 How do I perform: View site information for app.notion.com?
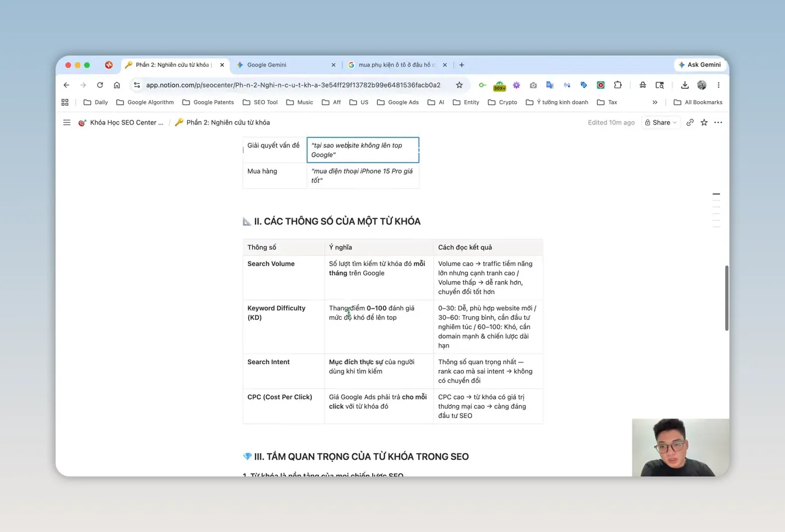click(137, 85)
